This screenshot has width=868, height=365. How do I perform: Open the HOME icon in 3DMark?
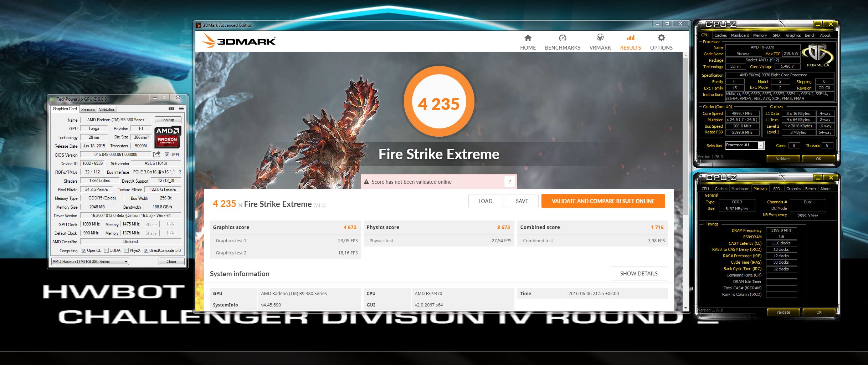[x=528, y=38]
